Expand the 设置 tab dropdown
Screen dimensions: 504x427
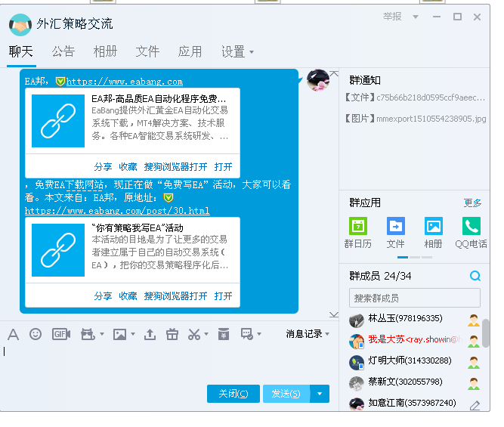[x=252, y=51]
